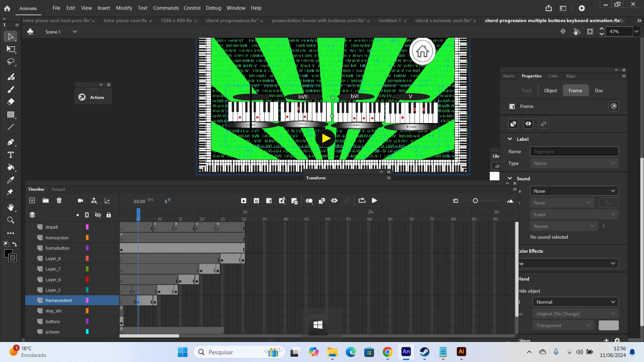Select the Hand tool
This screenshot has height=362, width=644.
11,207
